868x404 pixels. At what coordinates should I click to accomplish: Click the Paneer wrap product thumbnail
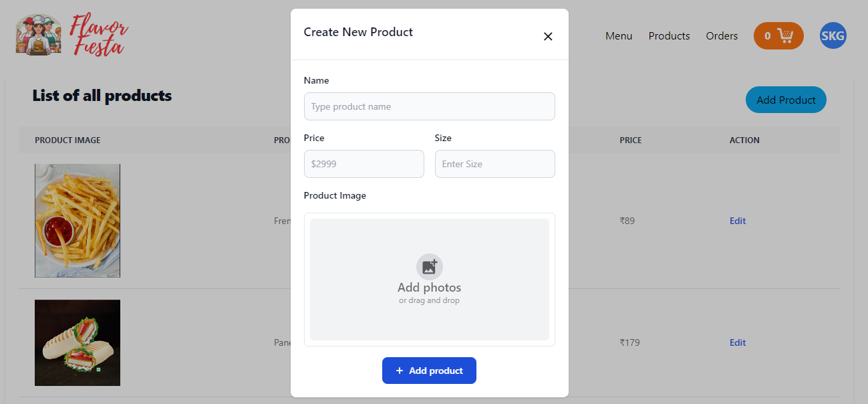click(x=77, y=342)
